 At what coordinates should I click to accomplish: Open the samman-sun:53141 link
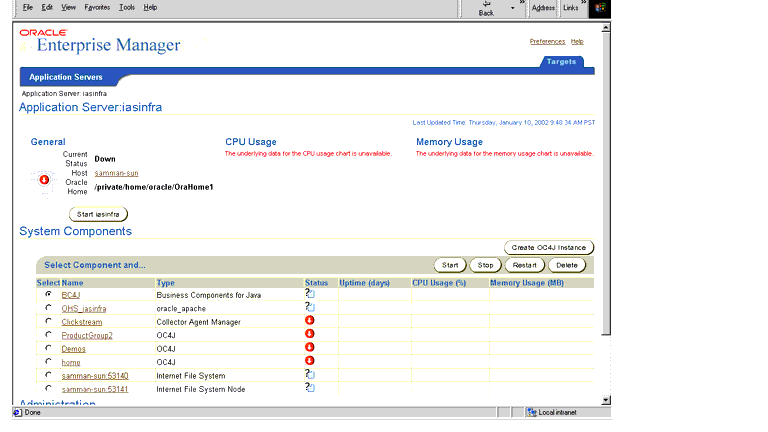[95, 389]
